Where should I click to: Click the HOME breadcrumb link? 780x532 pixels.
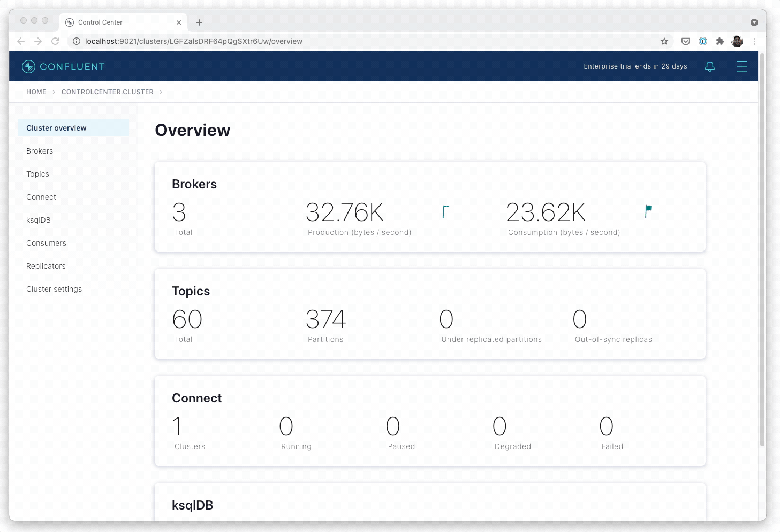[36, 92]
